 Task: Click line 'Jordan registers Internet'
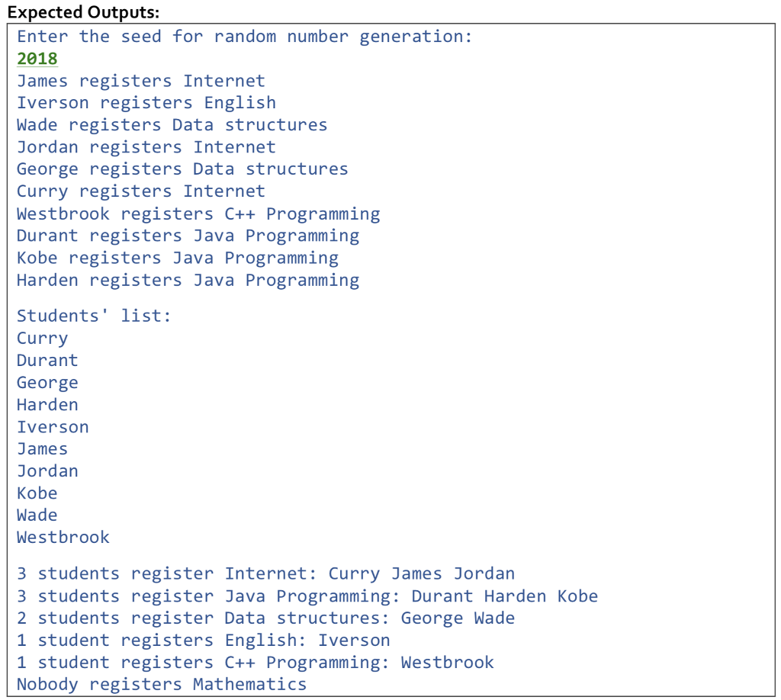pos(146,147)
